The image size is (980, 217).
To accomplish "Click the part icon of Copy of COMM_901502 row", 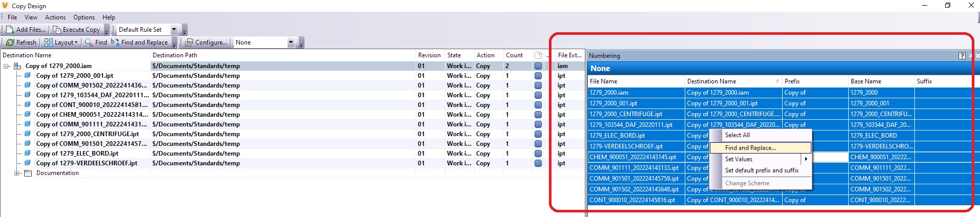I will pyautogui.click(x=28, y=85).
